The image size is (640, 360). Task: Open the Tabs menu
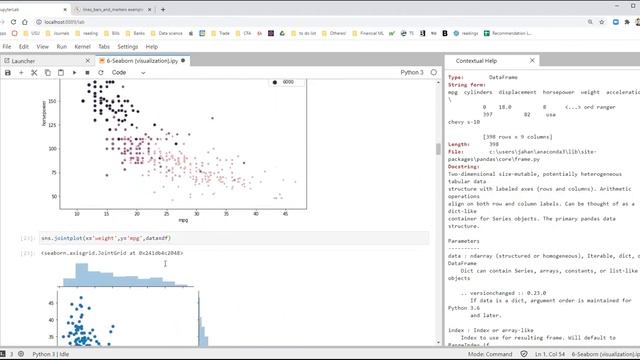(x=104, y=47)
